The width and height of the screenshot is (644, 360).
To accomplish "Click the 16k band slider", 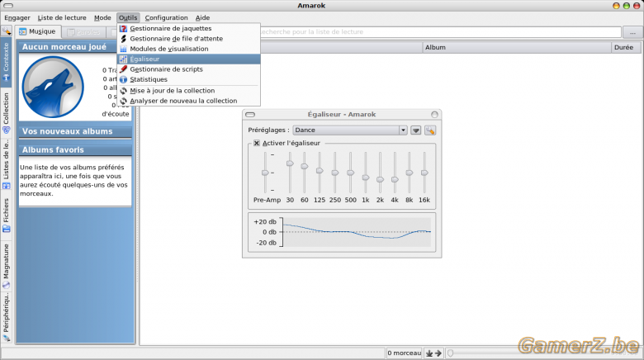I will coord(424,173).
